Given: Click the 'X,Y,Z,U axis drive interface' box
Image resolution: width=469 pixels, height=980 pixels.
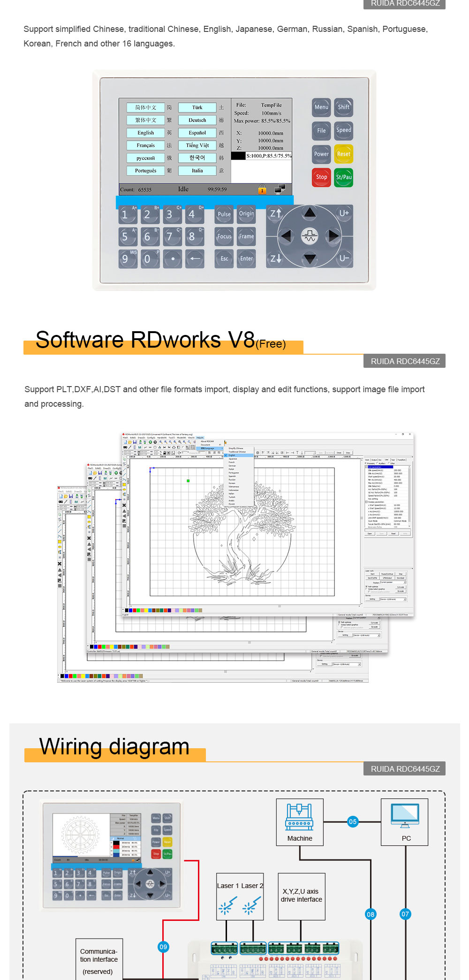Looking at the screenshot, I should coord(302,896).
